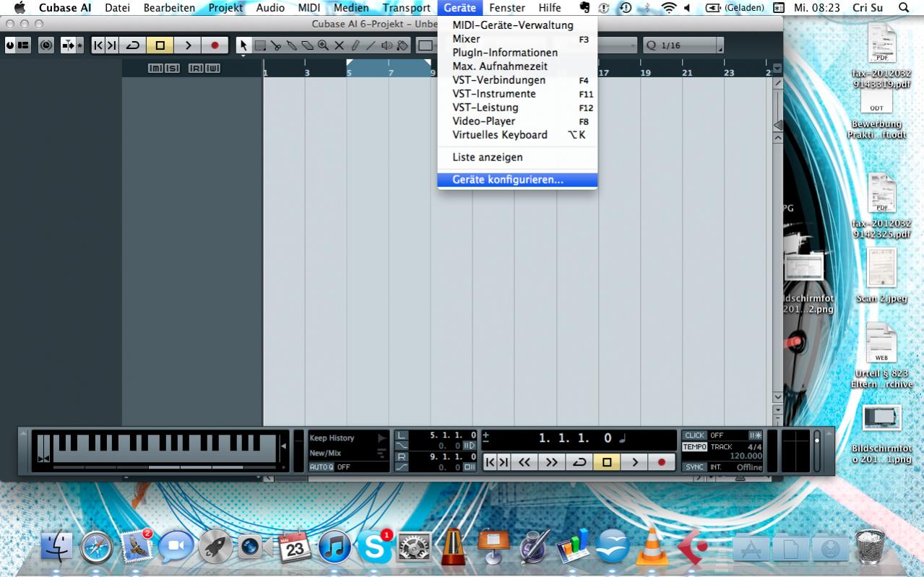
Task: Toggle SYNC button in transport panel
Action: [694, 467]
